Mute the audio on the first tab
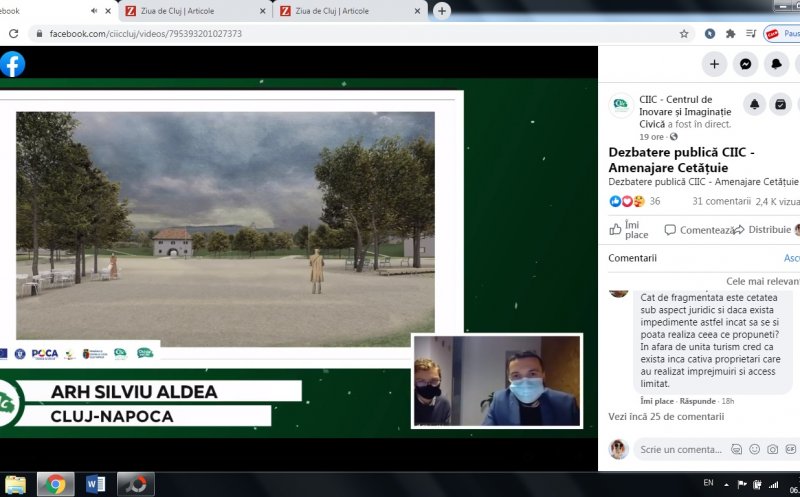The width and height of the screenshot is (800, 497). pyautogui.click(x=94, y=11)
